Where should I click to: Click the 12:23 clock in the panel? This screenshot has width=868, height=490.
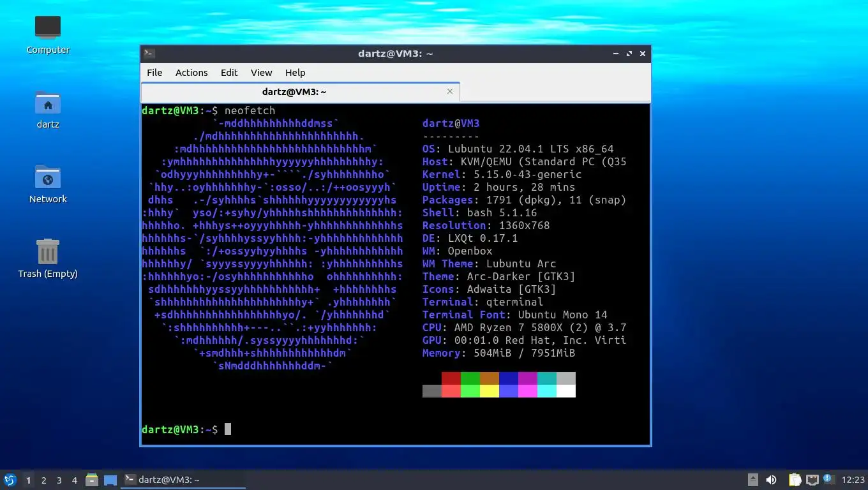coord(853,480)
